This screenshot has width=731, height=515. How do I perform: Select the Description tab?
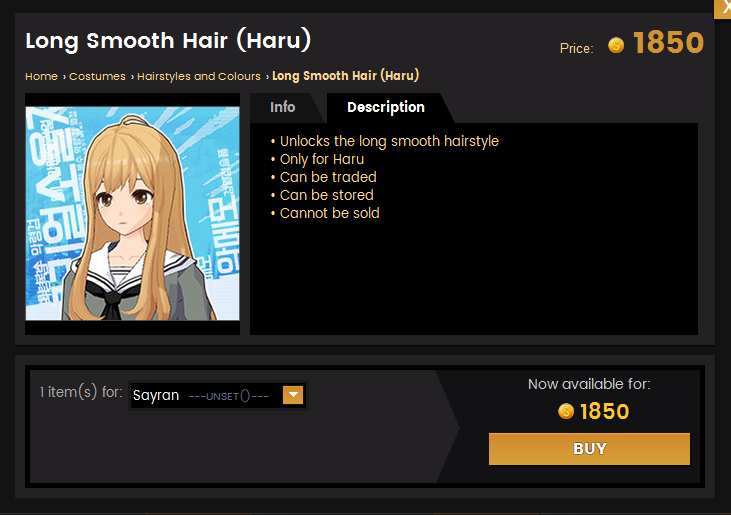386,107
